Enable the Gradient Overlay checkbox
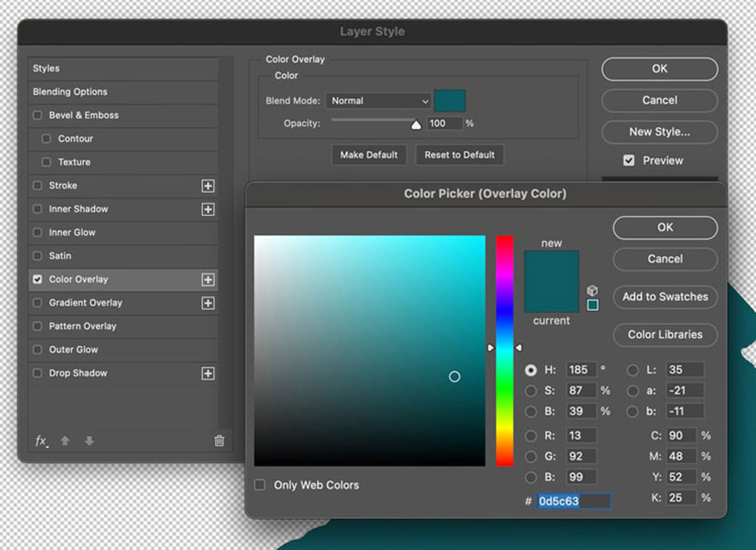This screenshot has height=550, width=756. click(37, 302)
